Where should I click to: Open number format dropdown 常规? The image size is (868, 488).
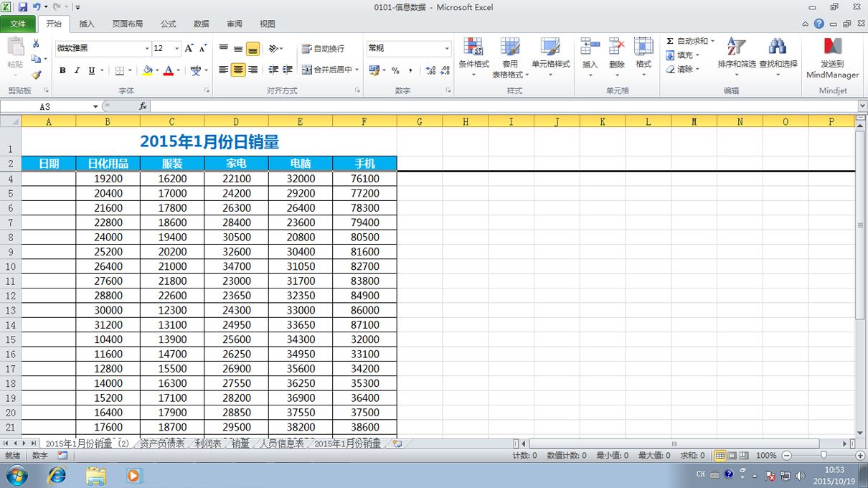point(447,48)
